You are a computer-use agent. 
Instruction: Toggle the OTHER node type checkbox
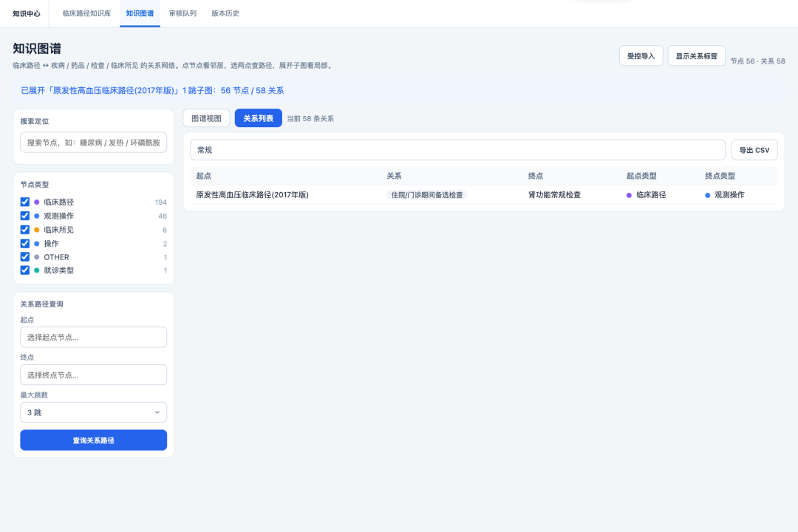point(25,256)
